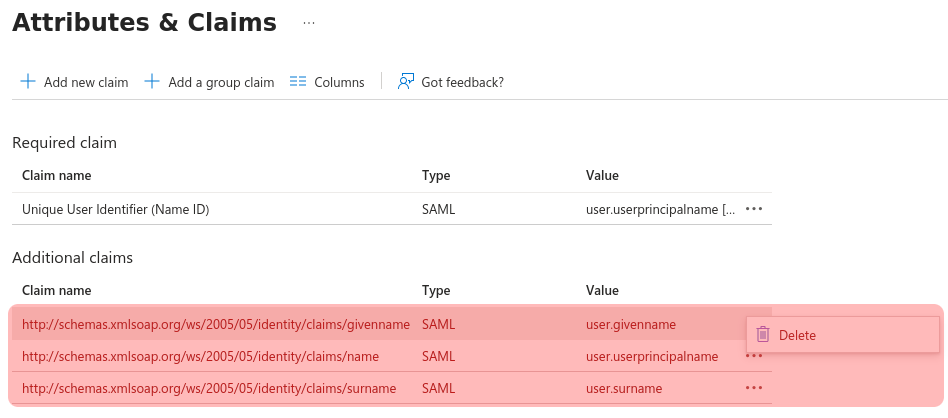Click the user.givenname value cell
Image resolution: width=948 pixels, height=418 pixels.
[631, 324]
